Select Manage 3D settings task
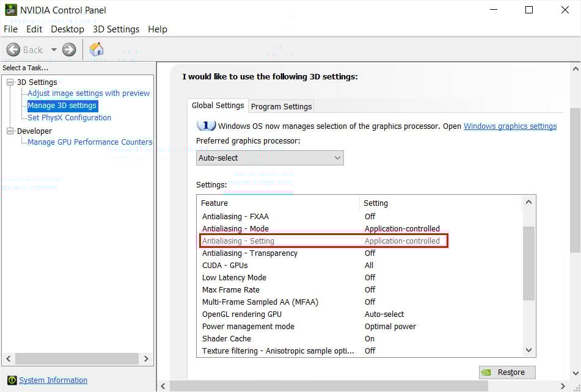The width and height of the screenshot is (581, 392). pyautogui.click(x=62, y=106)
